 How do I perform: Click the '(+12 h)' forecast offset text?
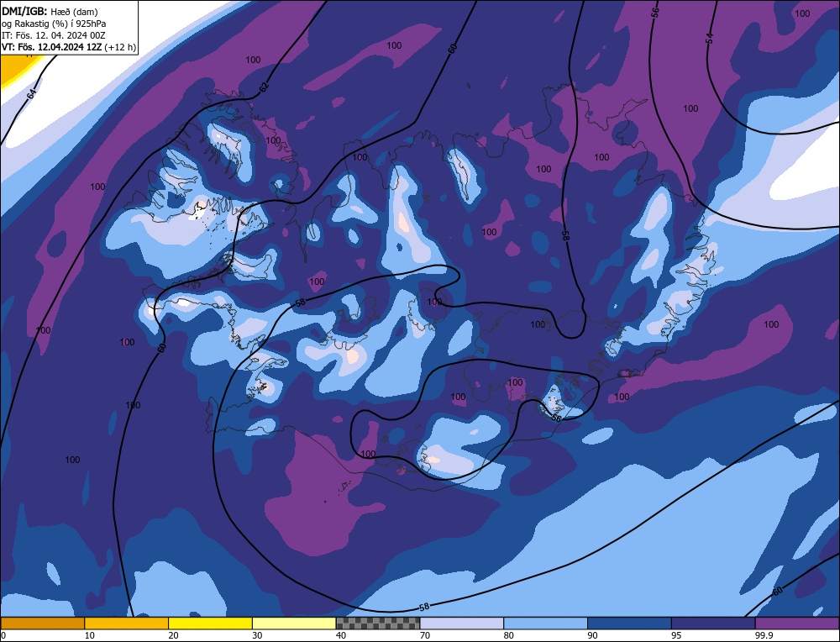(120, 47)
